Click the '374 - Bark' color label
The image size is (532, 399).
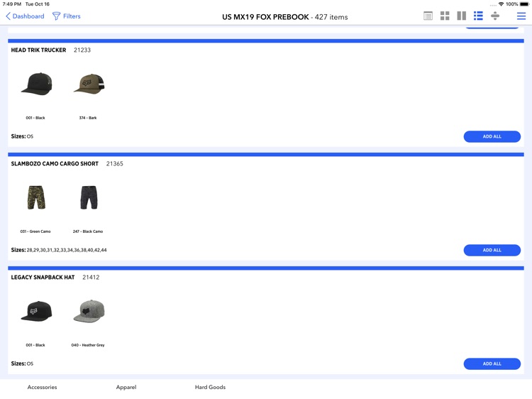point(88,118)
